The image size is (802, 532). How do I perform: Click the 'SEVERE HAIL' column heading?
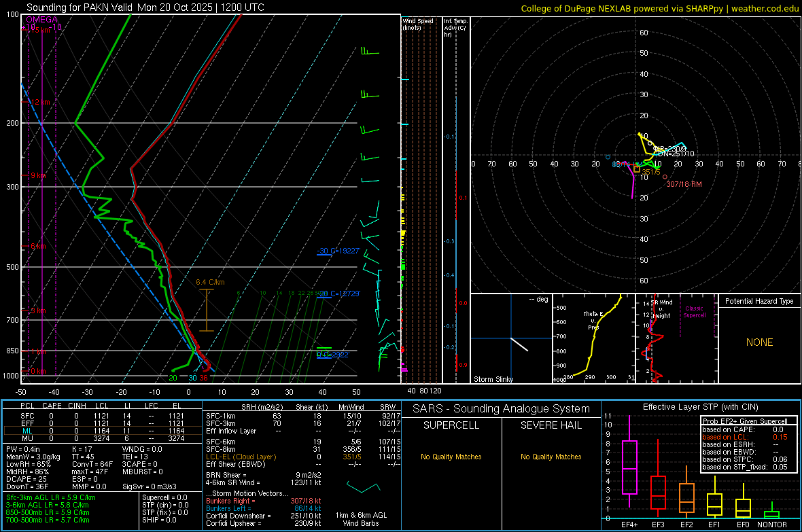click(x=551, y=425)
